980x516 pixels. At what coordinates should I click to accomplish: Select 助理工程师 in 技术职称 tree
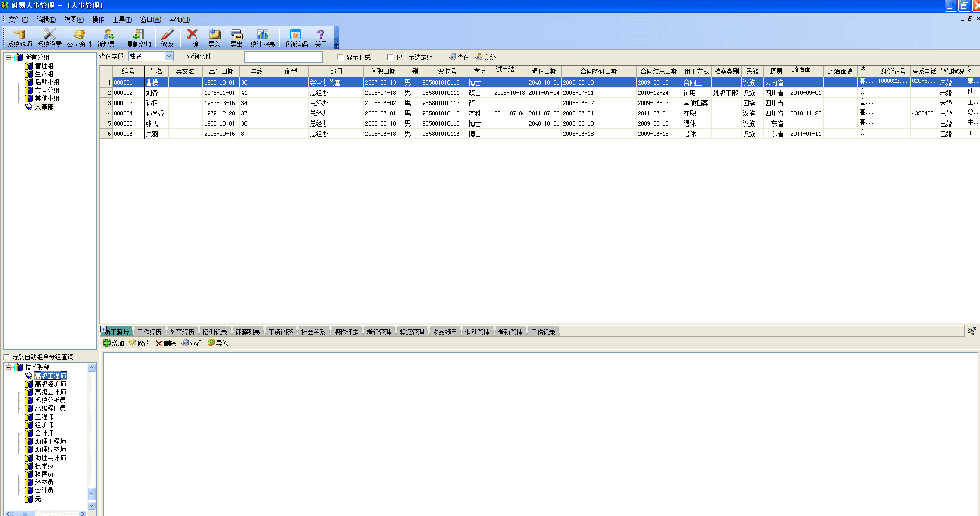[x=50, y=441]
